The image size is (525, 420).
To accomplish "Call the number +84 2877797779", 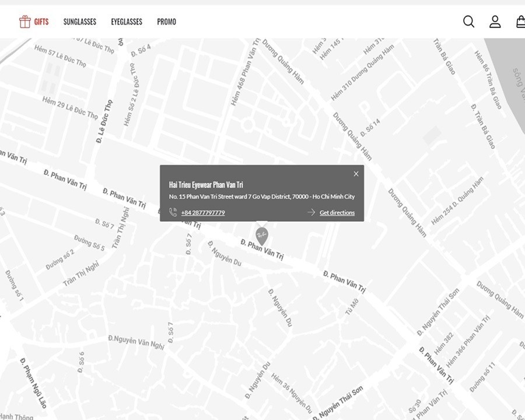I will click(202, 213).
